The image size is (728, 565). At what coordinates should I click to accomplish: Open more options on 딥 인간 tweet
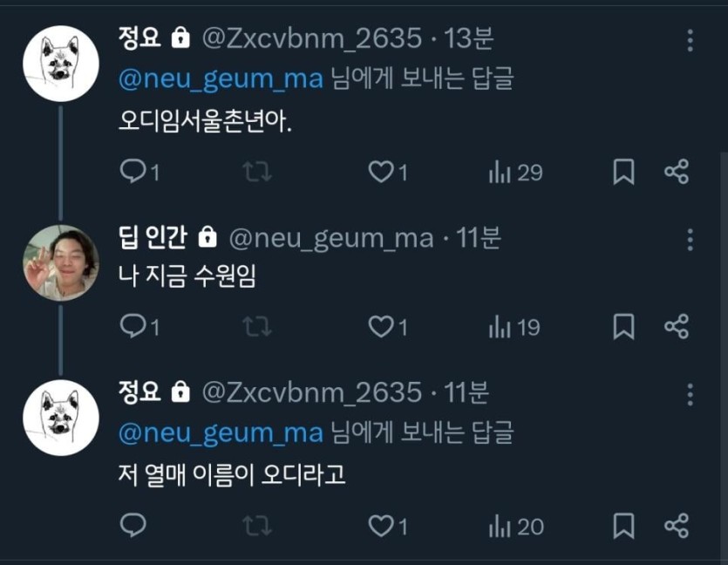690,240
